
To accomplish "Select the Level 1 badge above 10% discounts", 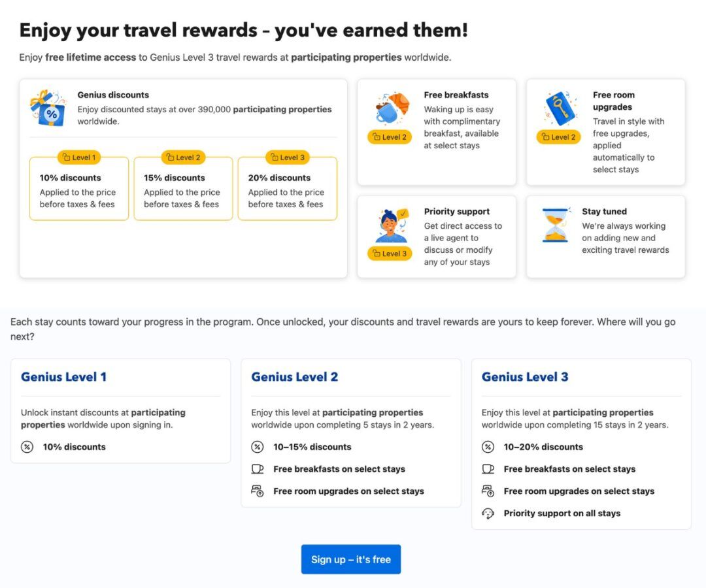I will tap(79, 157).
